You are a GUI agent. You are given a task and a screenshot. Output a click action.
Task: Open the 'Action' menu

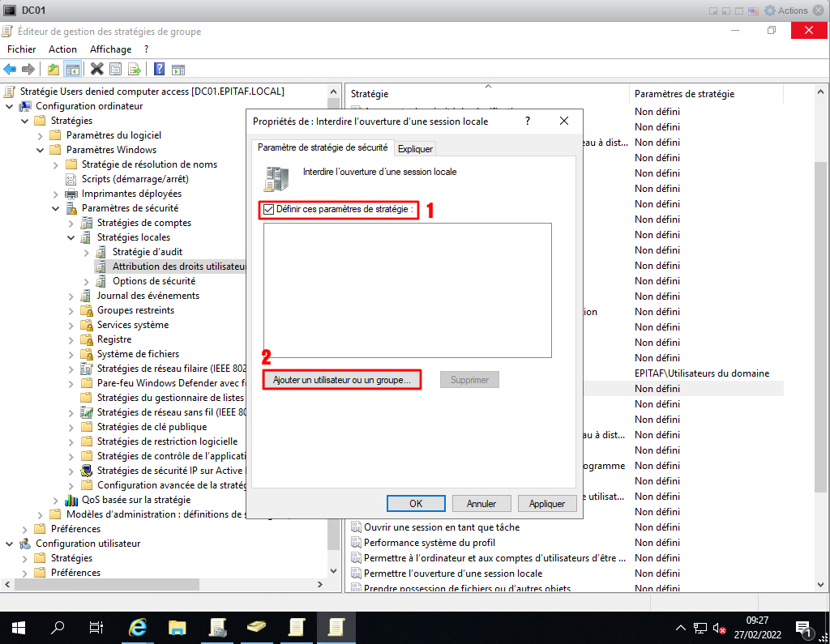pos(62,49)
